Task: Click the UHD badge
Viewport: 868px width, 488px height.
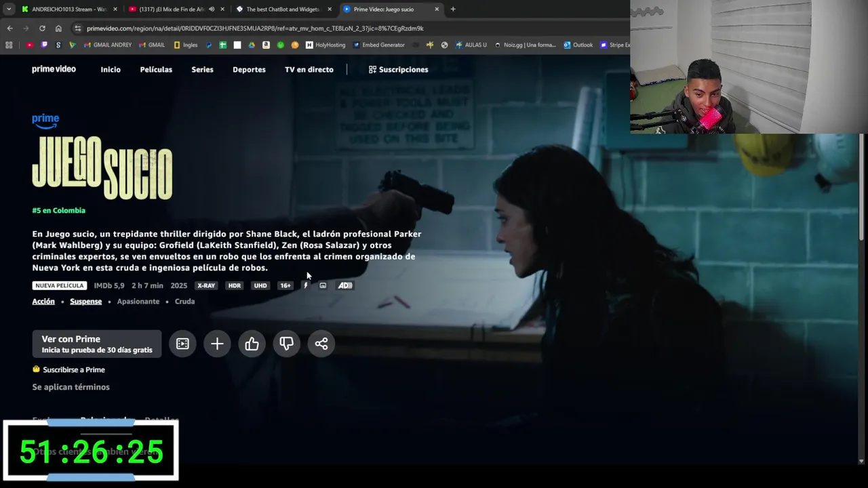Action: coord(260,285)
